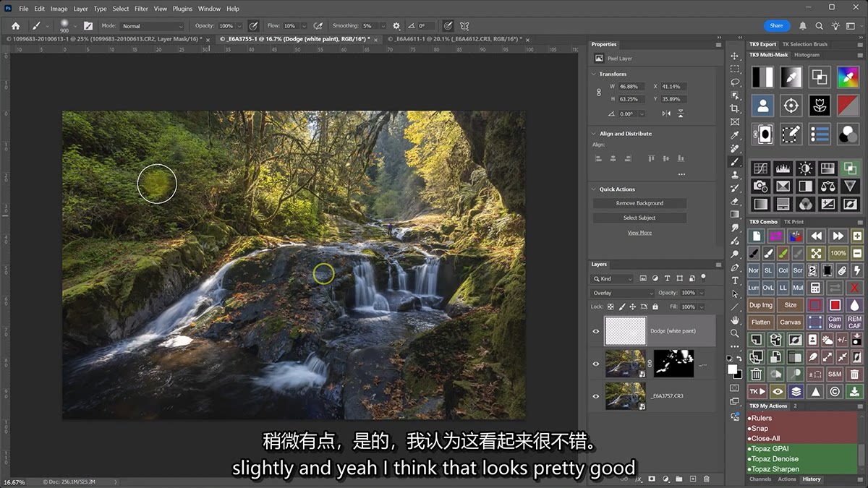Click the TK9 levels histogram icon

coord(783,168)
